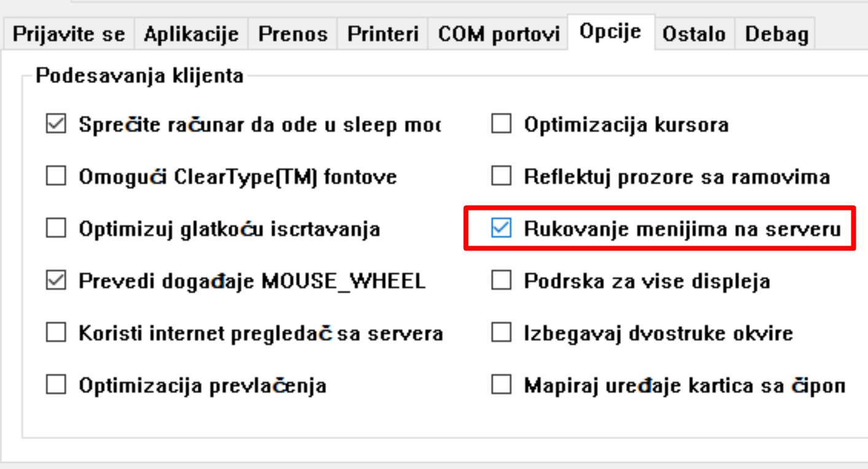Tick Podrska za vise displeja
The height and width of the screenshot is (469, 868).
[x=501, y=282]
